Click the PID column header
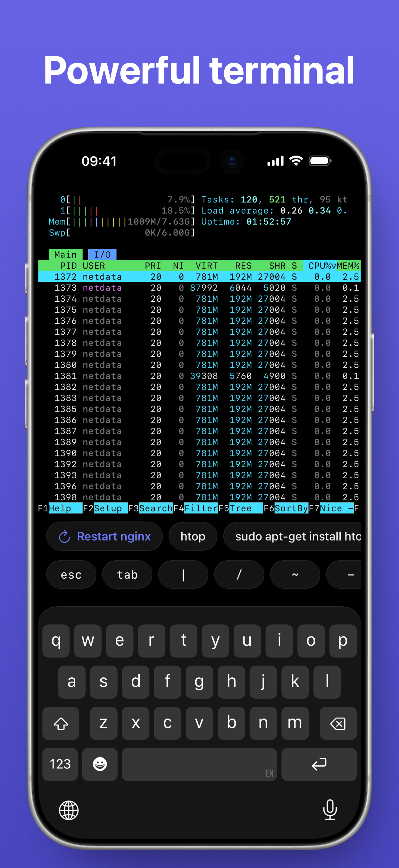The height and width of the screenshot is (868, 399). (68, 265)
